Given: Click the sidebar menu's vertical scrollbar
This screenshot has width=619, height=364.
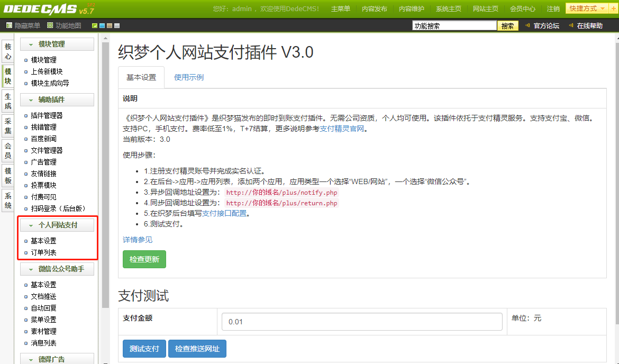Looking at the screenshot, I should coord(105,175).
